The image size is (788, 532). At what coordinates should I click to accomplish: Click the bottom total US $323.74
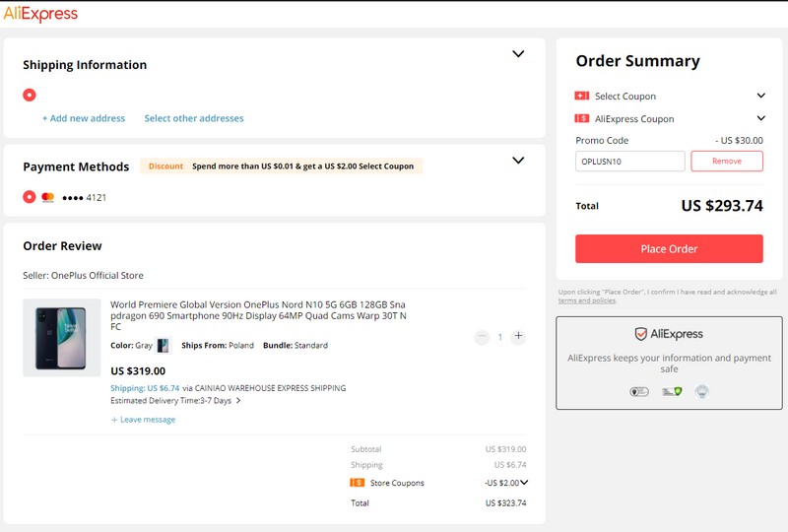[x=505, y=502]
